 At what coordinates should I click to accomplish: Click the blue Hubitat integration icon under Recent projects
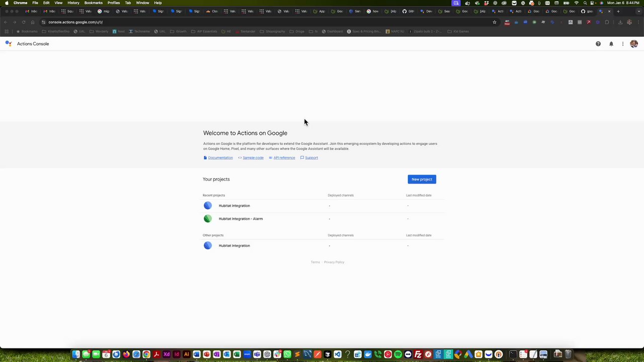pyautogui.click(x=208, y=206)
